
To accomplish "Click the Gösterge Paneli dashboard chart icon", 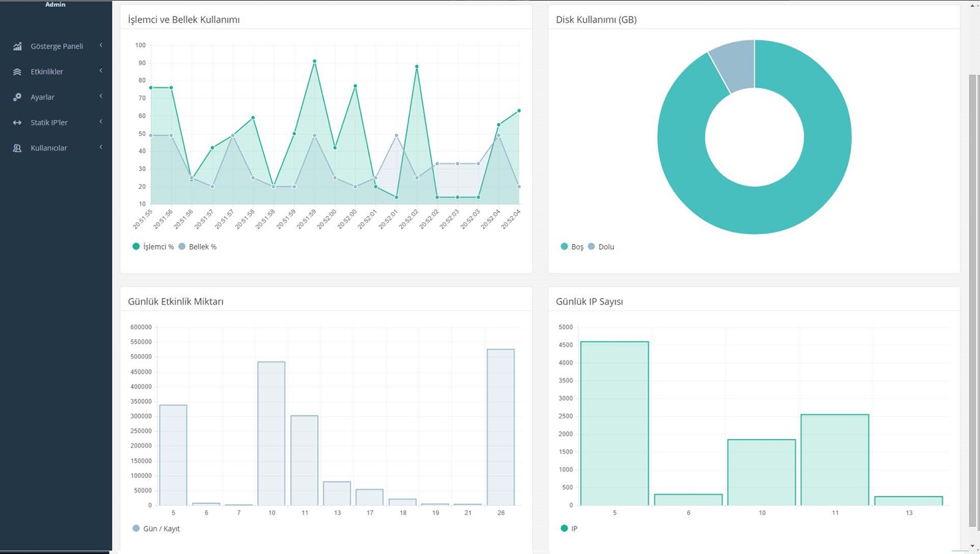I will (x=17, y=47).
